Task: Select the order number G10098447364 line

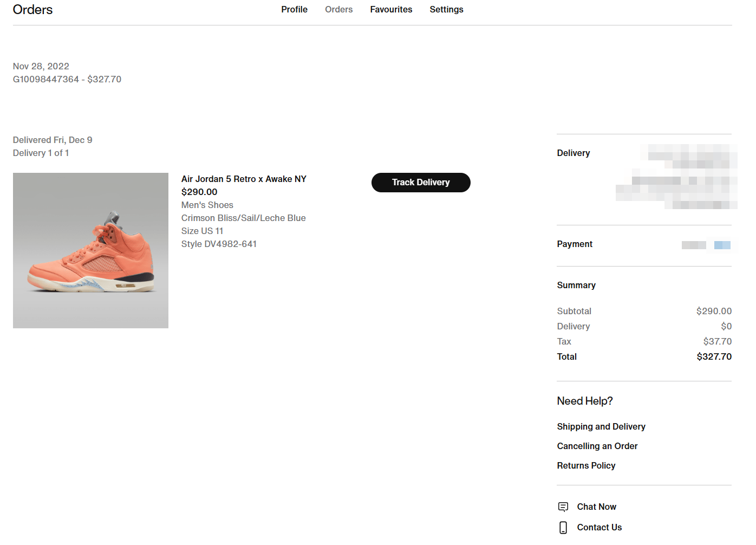Action: coord(67,79)
